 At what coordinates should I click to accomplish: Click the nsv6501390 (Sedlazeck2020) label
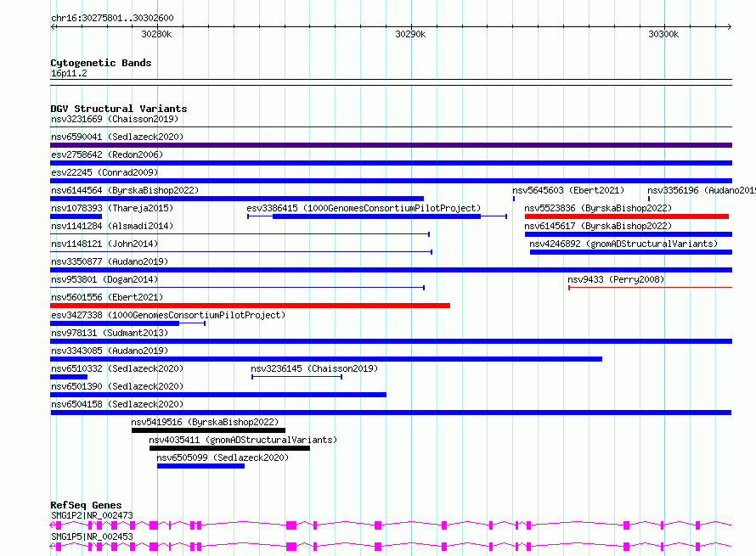click(117, 386)
